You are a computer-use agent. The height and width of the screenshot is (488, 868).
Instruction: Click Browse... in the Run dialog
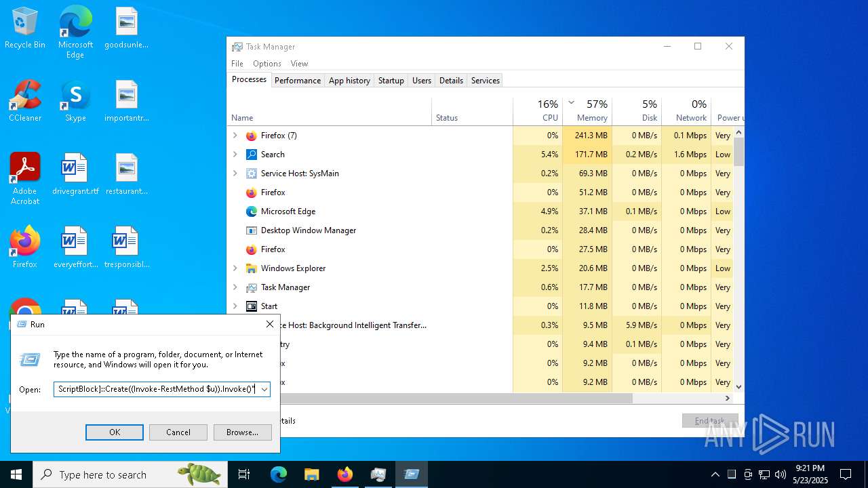click(243, 432)
